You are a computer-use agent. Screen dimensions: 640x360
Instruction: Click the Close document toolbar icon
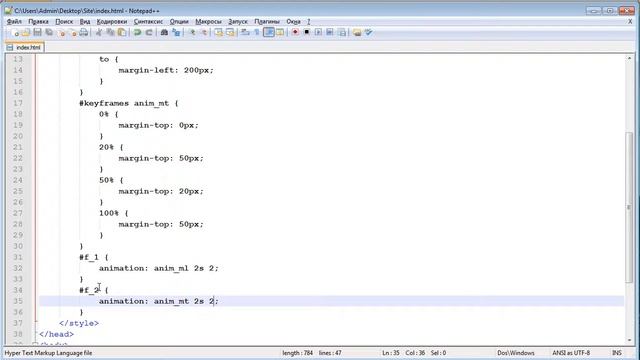(61, 33)
